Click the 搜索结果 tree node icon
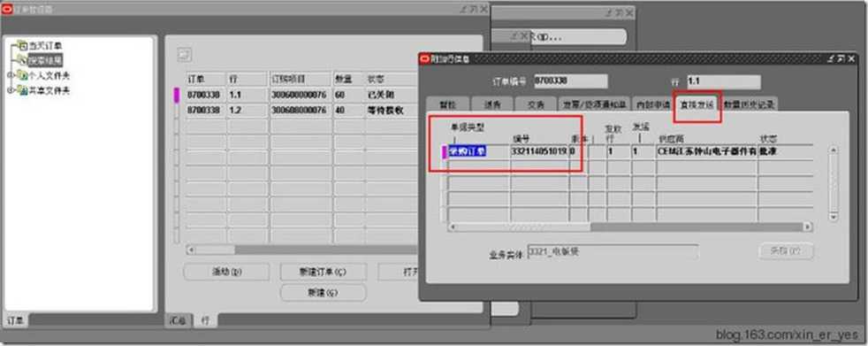The height and width of the screenshot is (346, 868). tap(22, 59)
